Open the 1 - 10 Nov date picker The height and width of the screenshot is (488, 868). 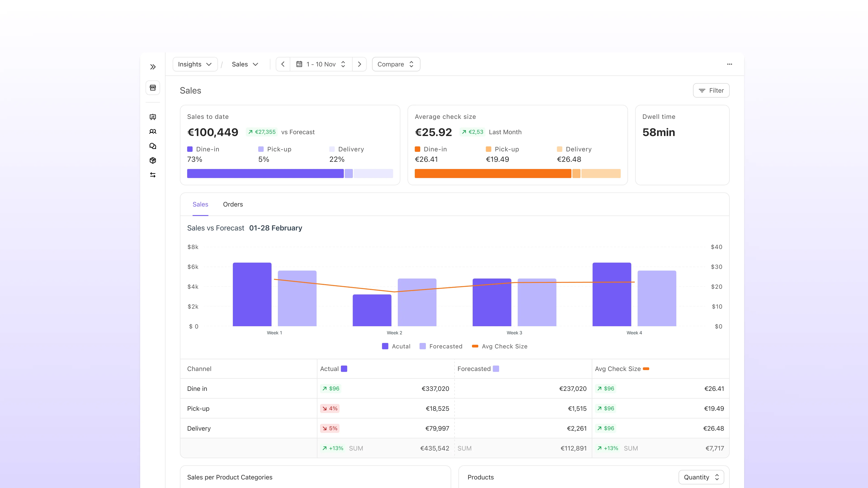321,64
